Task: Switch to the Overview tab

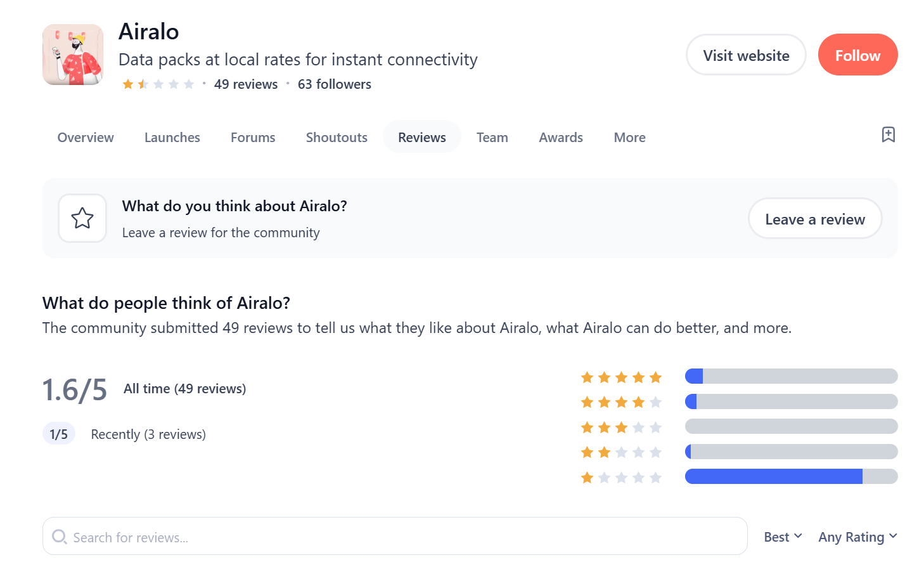Action: coord(86,138)
